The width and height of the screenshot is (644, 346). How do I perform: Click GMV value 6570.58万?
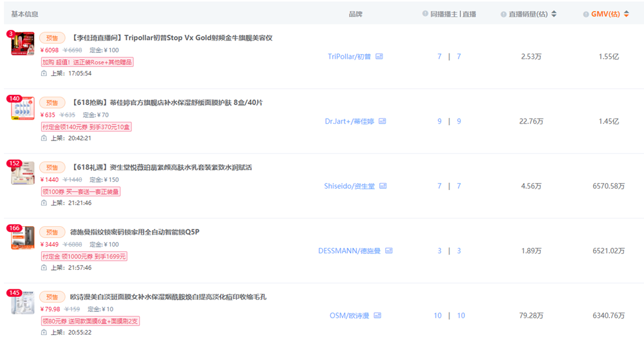tap(609, 186)
